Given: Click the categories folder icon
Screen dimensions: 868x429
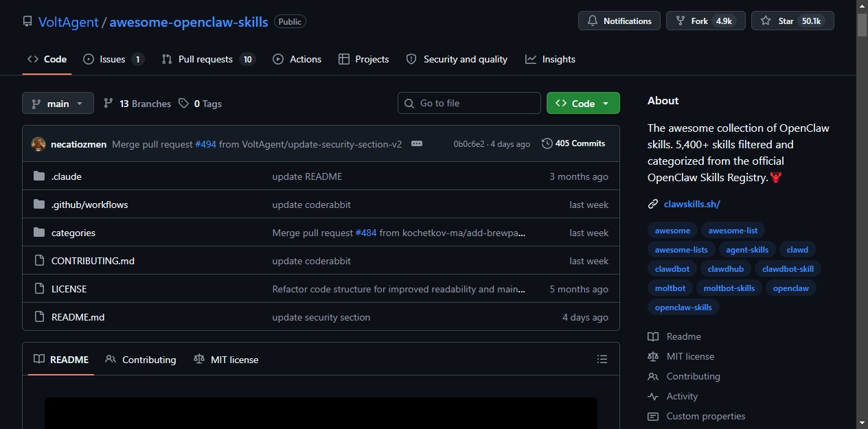Looking at the screenshot, I should coord(39,233).
